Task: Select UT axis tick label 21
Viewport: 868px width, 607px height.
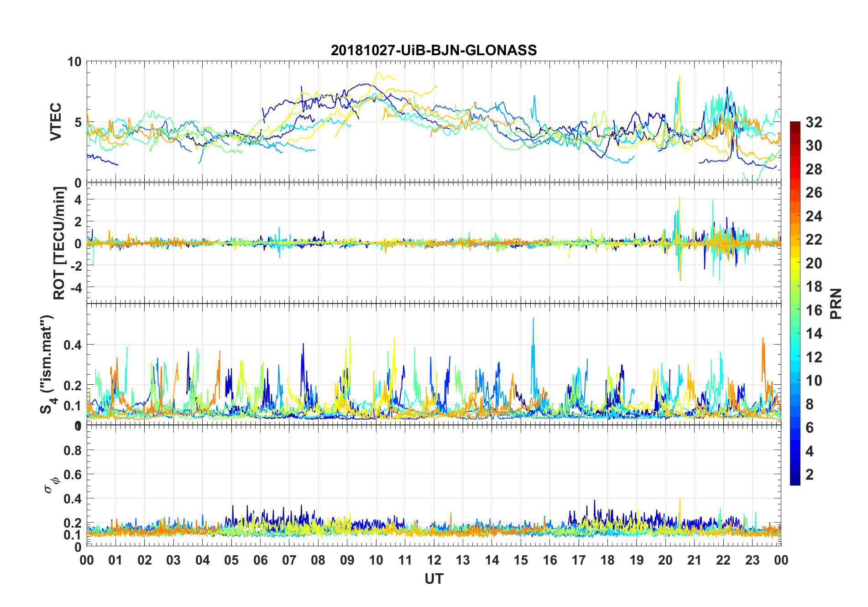Action: pyautogui.click(x=694, y=560)
